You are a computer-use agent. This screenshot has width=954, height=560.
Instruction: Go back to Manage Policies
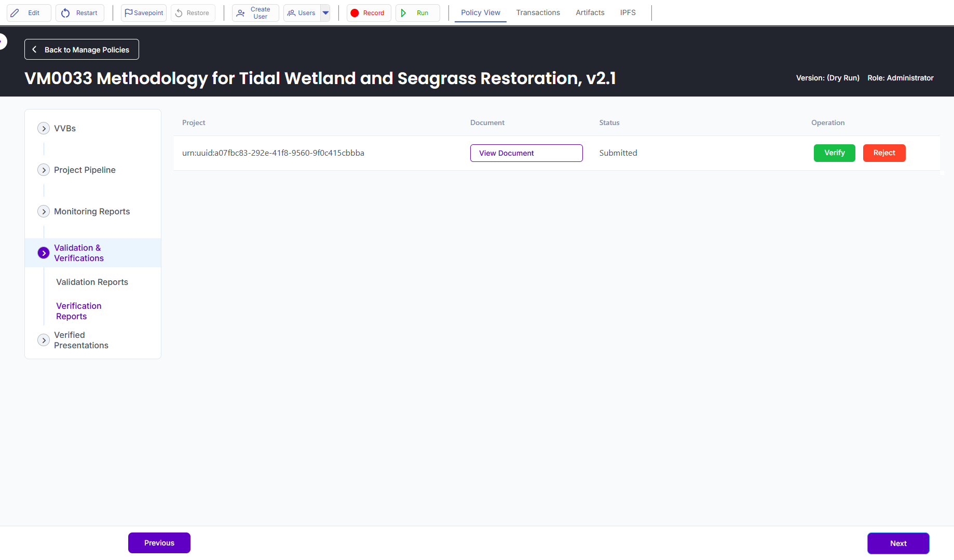coord(81,49)
